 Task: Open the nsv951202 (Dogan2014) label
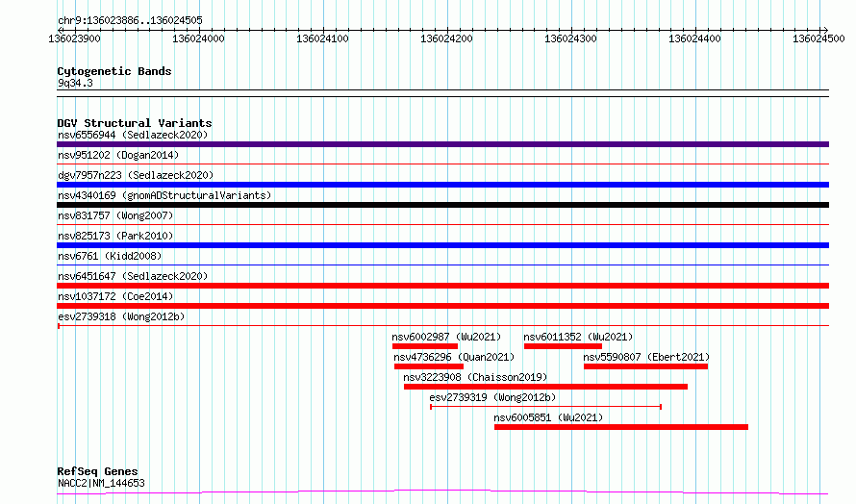118,155
